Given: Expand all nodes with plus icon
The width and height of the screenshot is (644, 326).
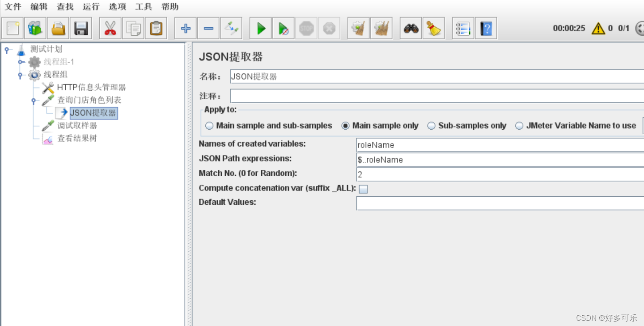Looking at the screenshot, I should pyautogui.click(x=186, y=29).
